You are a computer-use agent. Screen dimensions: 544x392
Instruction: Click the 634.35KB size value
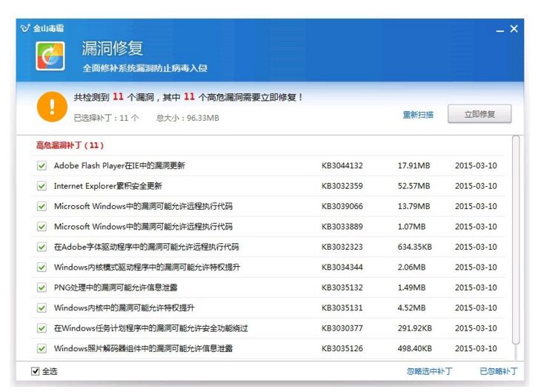[x=414, y=247]
